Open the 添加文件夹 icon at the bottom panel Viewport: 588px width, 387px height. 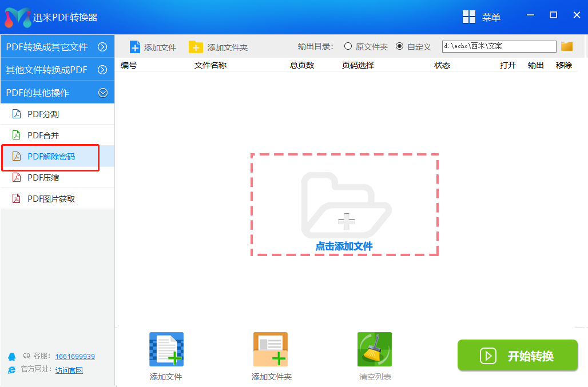(270, 349)
